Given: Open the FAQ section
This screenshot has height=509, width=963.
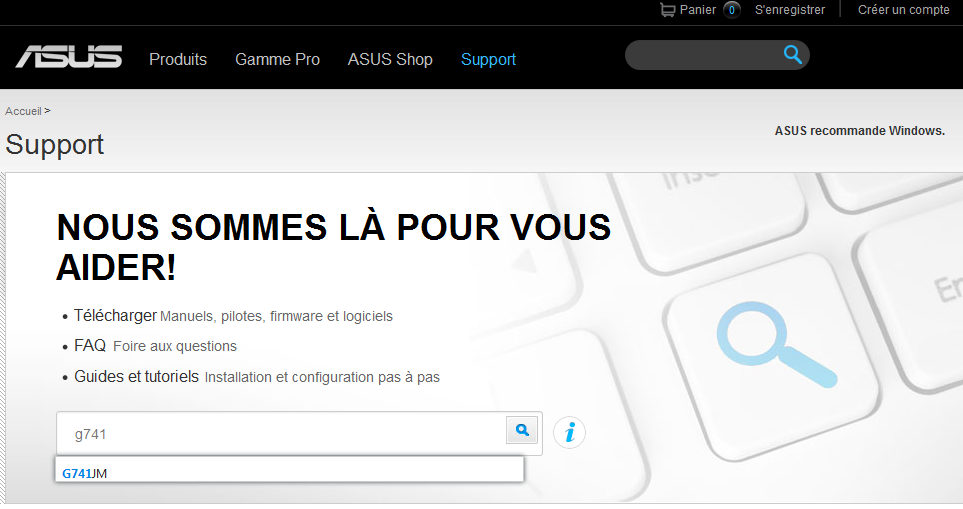Looking at the screenshot, I should pyautogui.click(x=90, y=346).
